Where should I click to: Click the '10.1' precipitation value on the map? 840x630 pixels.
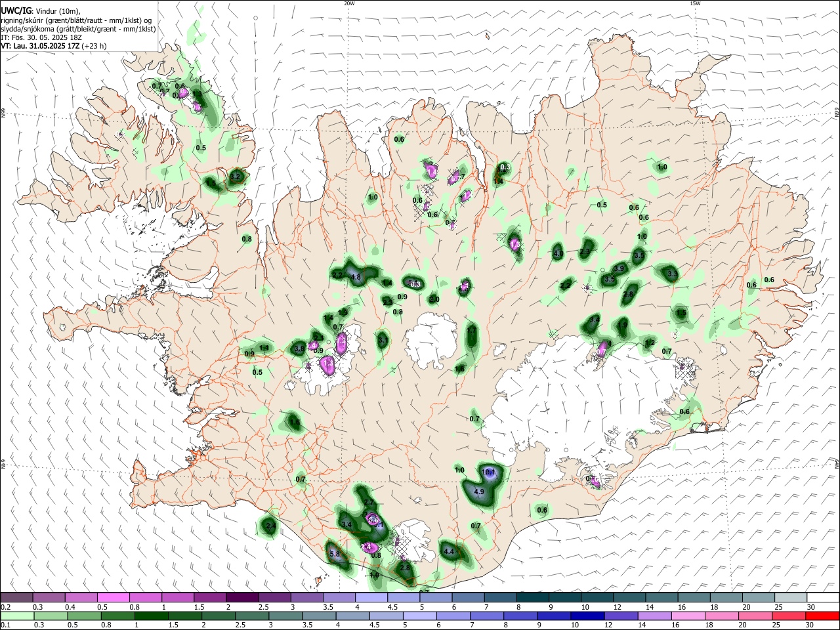point(488,472)
